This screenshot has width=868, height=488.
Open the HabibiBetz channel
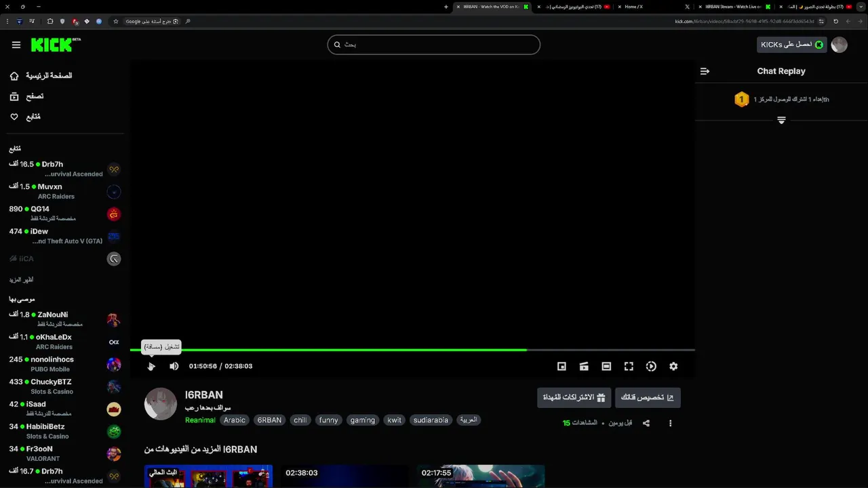pos(65,431)
